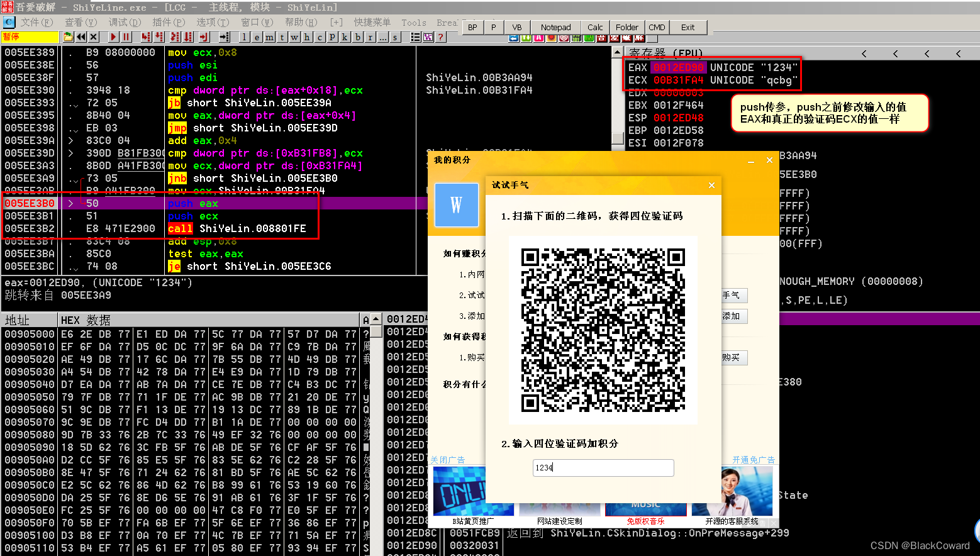Click the CMD button
980x556 pixels.
tap(657, 27)
